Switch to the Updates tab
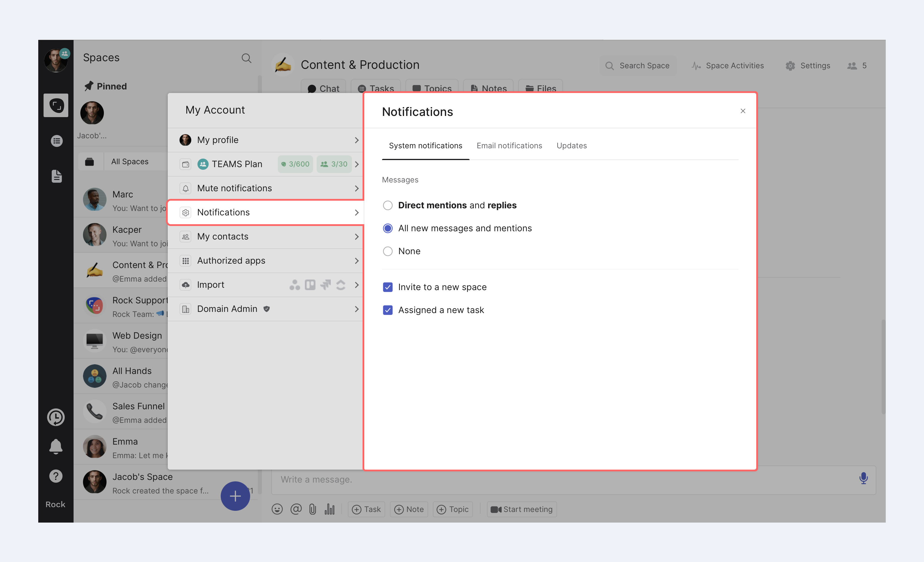This screenshot has height=562, width=924. 571,145
